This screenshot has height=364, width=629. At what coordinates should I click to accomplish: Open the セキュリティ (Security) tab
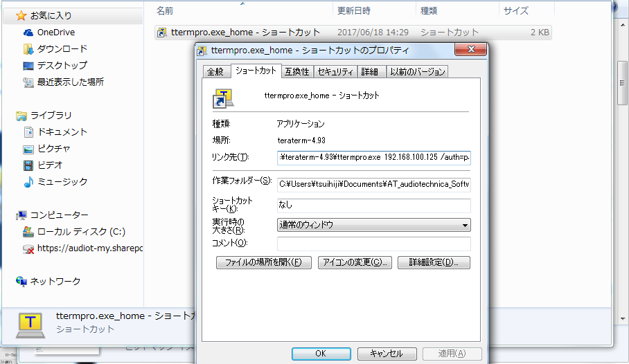[335, 71]
